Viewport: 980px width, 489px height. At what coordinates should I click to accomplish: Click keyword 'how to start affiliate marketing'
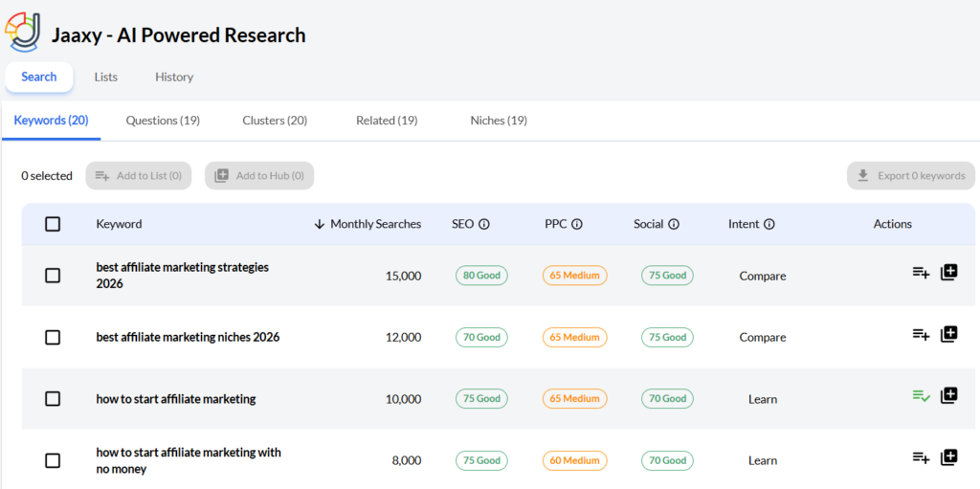[176, 398]
